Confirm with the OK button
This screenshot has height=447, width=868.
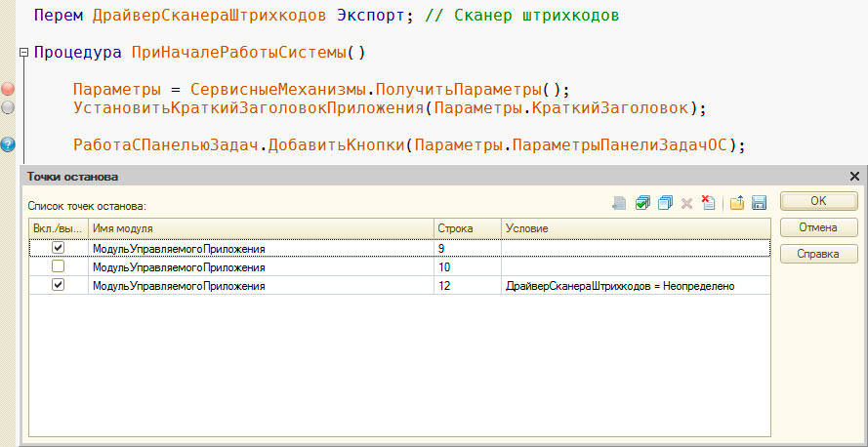click(819, 201)
